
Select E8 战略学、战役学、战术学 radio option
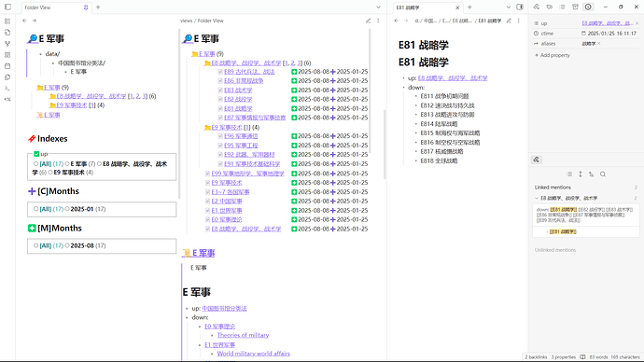pos(99,164)
